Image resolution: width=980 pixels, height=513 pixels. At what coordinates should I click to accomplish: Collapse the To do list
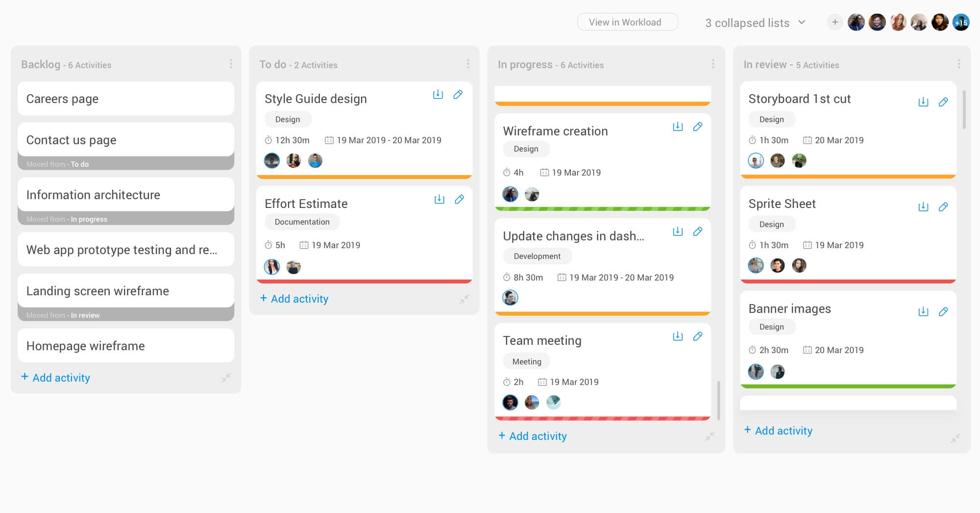click(465, 299)
